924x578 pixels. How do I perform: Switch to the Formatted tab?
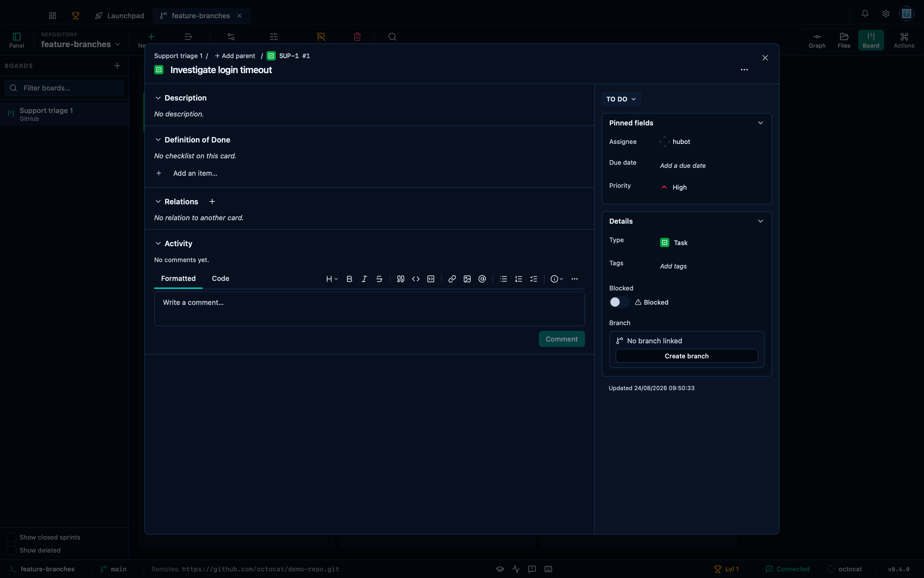[x=178, y=279]
